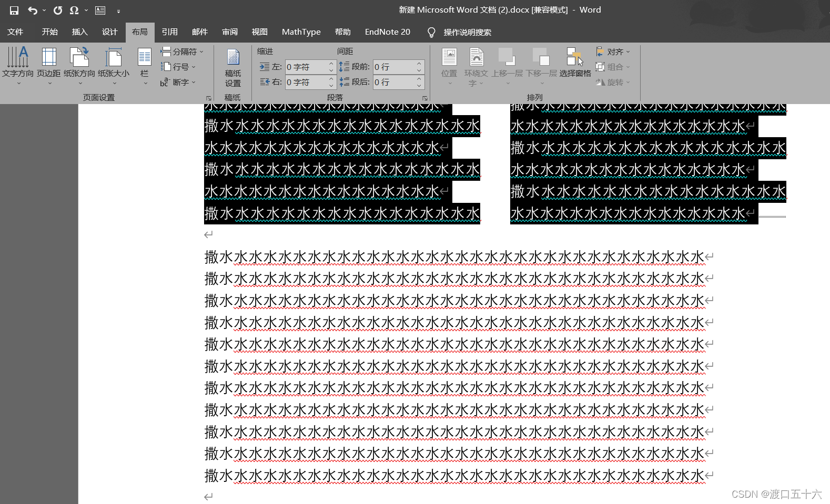Click the 左 indent input field
The width and height of the screenshot is (830, 504).
coord(306,67)
